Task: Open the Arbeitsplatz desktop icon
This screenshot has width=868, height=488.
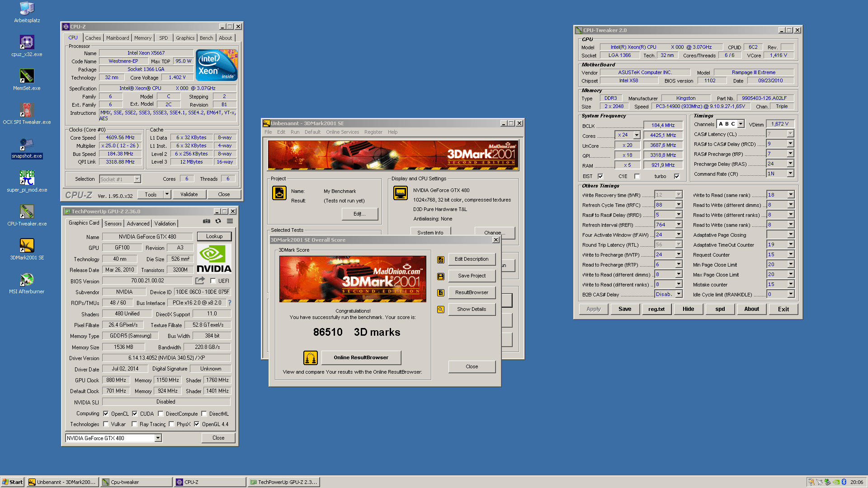Action: pyautogui.click(x=27, y=12)
